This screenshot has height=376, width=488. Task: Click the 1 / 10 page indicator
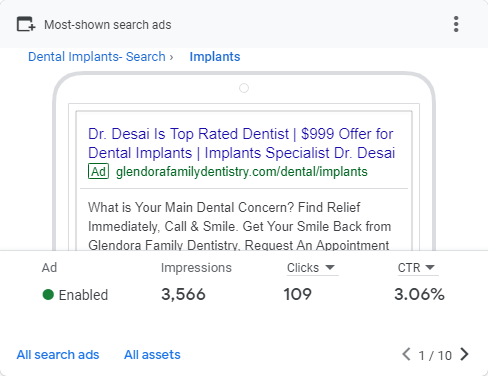pyautogui.click(x=435, y=355)
